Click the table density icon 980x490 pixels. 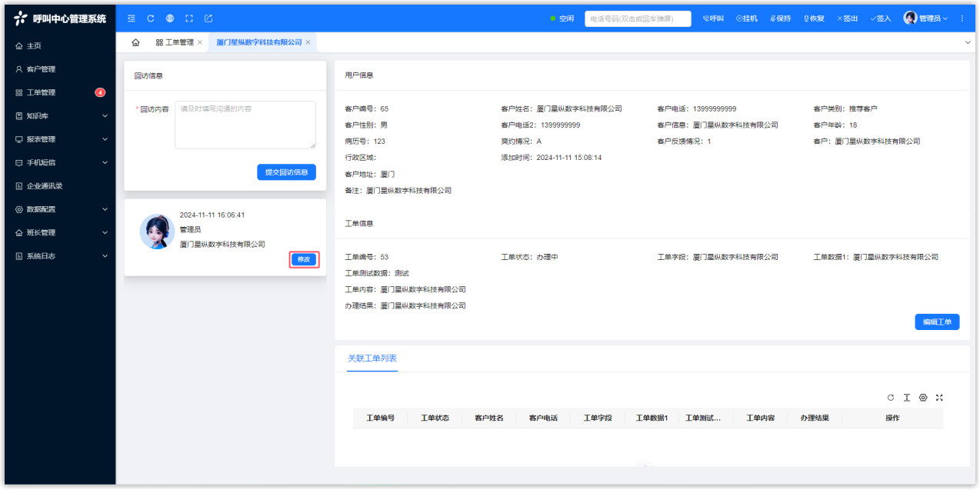pos(907,398)
